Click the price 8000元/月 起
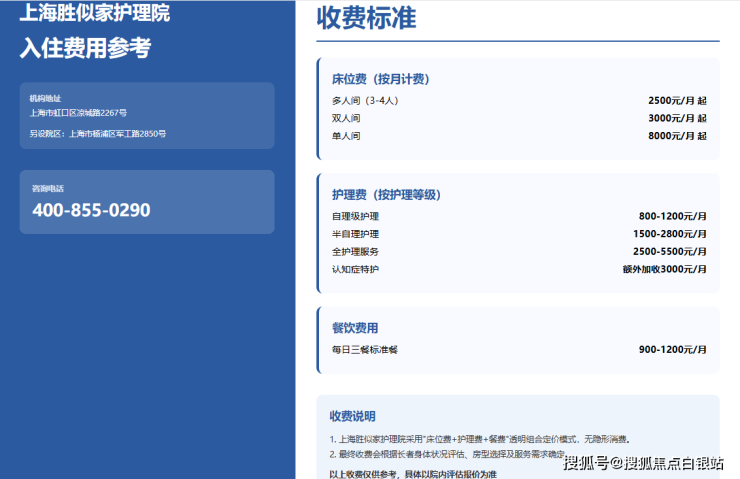The image size is (740, 479). coord(677,136)
